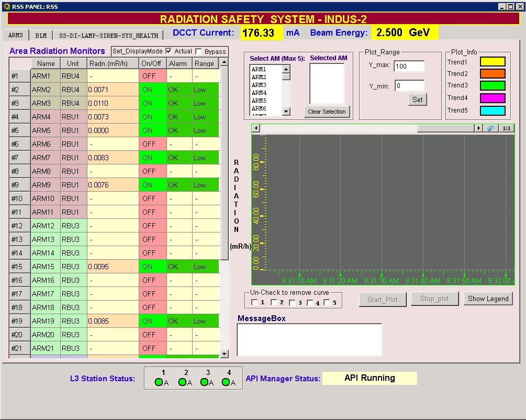Click the MessageBox text area
The image size is (526, 420).
[x=309, y=340]
